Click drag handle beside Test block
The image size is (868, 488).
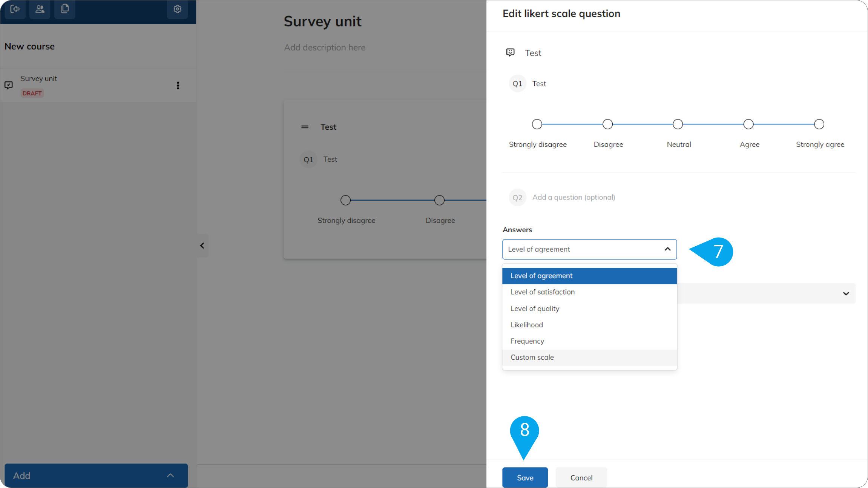pyautogui.click(x=305, y=127)
